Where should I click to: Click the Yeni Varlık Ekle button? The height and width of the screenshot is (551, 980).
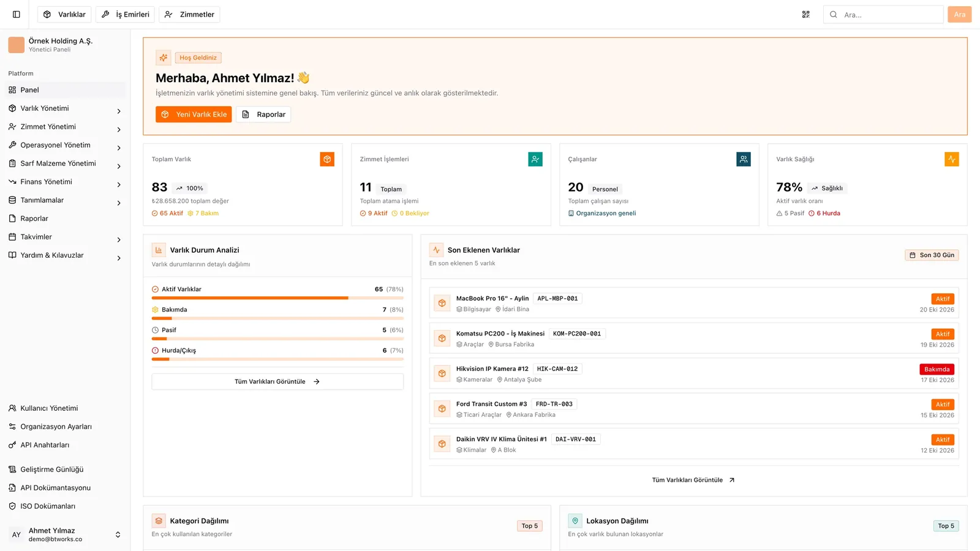194,114
